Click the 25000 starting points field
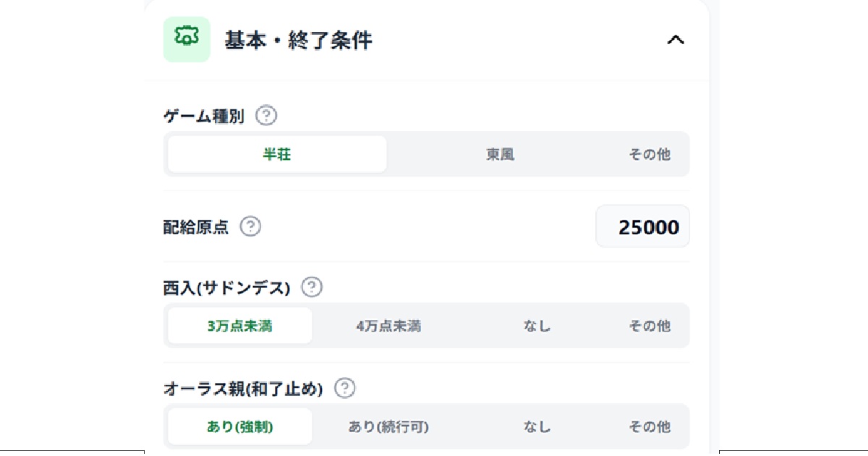This screenshot has width=868, height=456. (x=642, y=227)
